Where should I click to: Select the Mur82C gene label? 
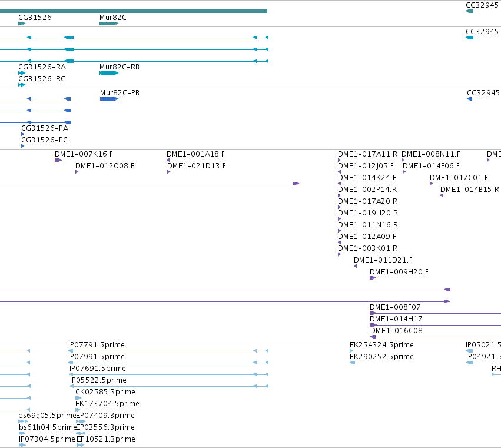point(113,18)
